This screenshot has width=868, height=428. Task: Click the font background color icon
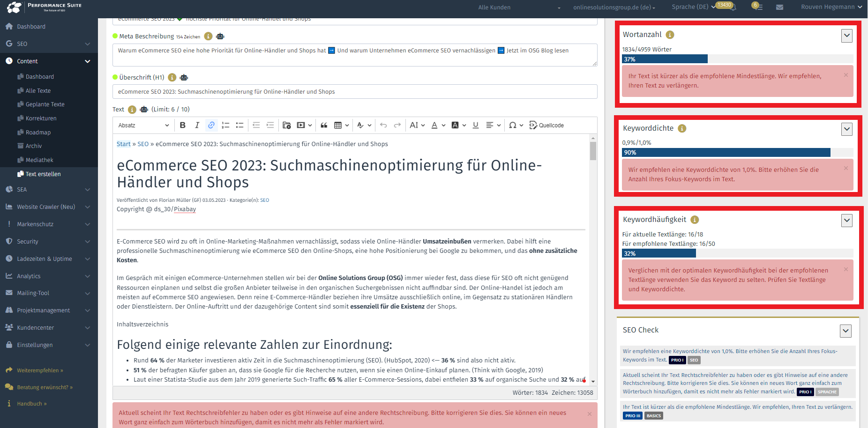tap(455, 125)
